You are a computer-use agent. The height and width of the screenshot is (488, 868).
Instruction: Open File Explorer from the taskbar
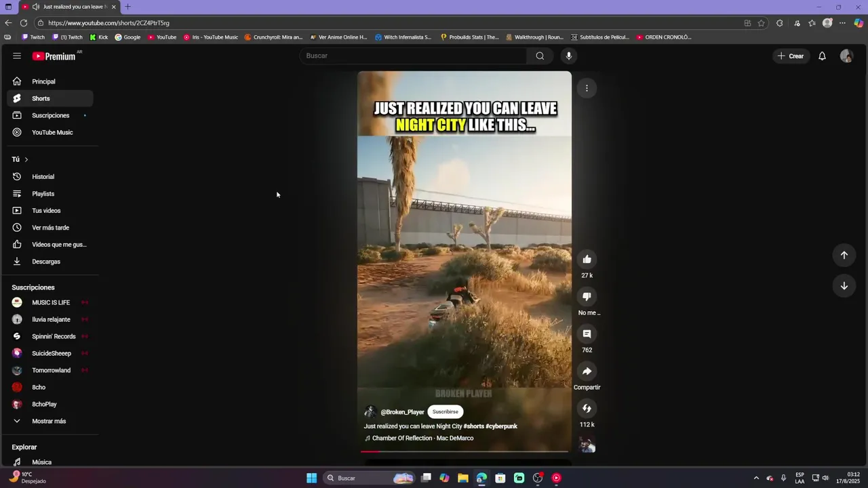(462, 478)
